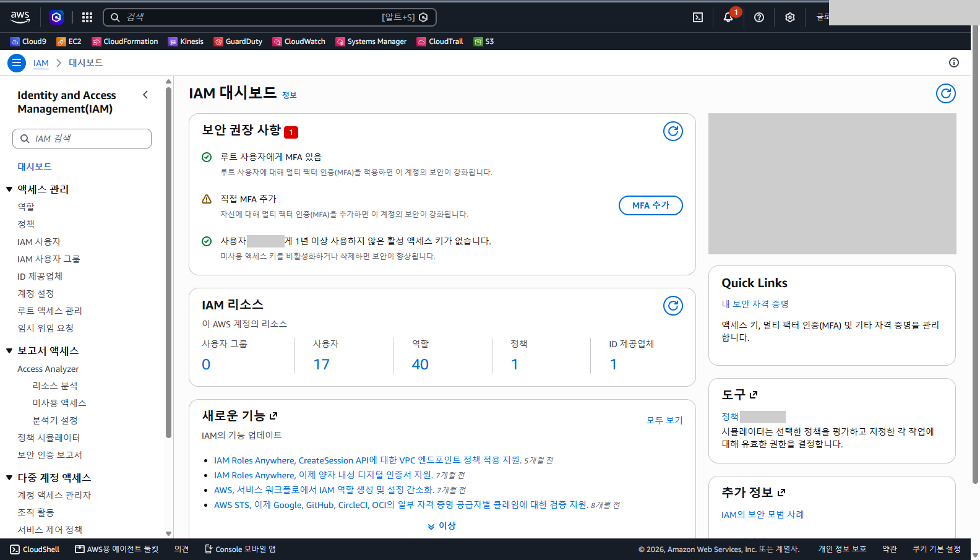This screenshot has height=560, width=980.
Task: Select 대시보드 in the navigation
Action: (x=35, y=166)
